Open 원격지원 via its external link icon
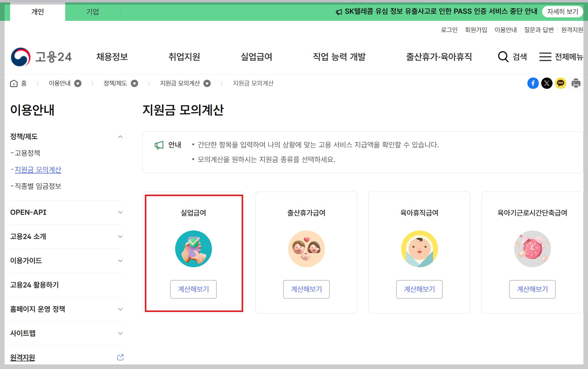 click(x=120, y=357)
